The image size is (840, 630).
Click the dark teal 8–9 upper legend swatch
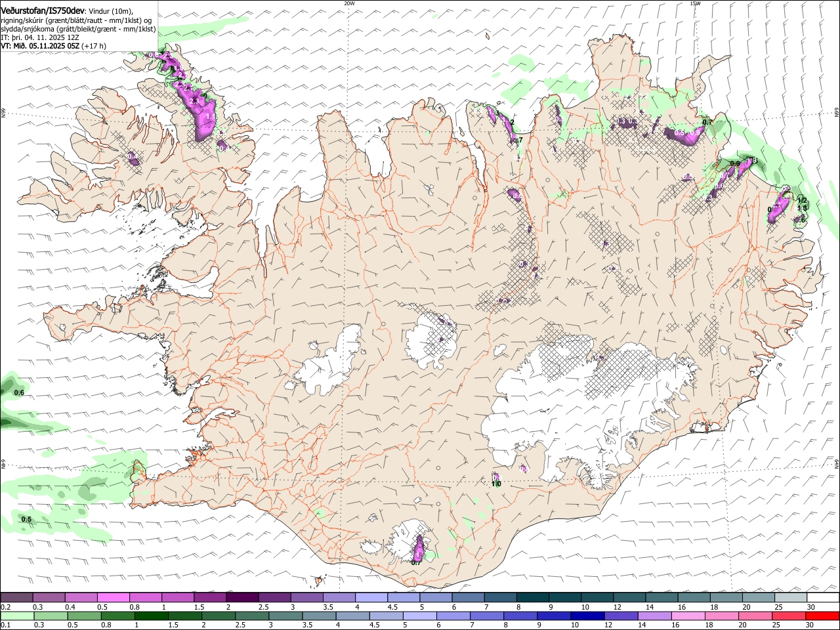532,597
